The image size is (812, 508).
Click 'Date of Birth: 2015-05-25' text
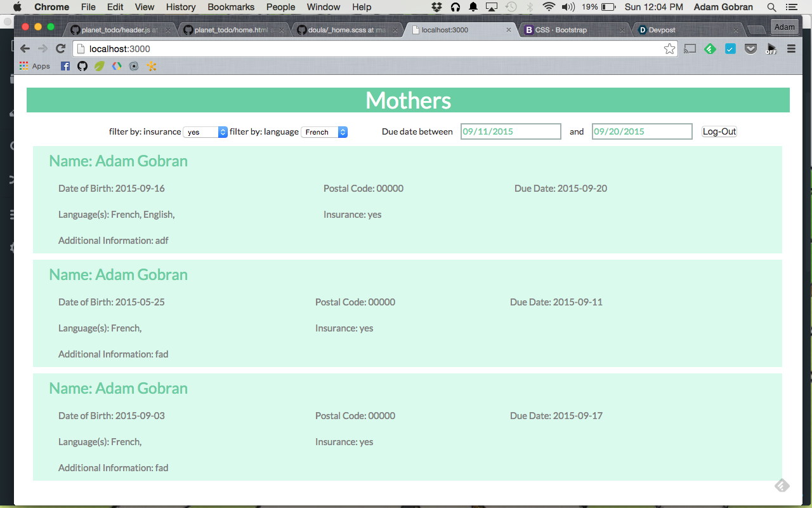pos(112,302)
